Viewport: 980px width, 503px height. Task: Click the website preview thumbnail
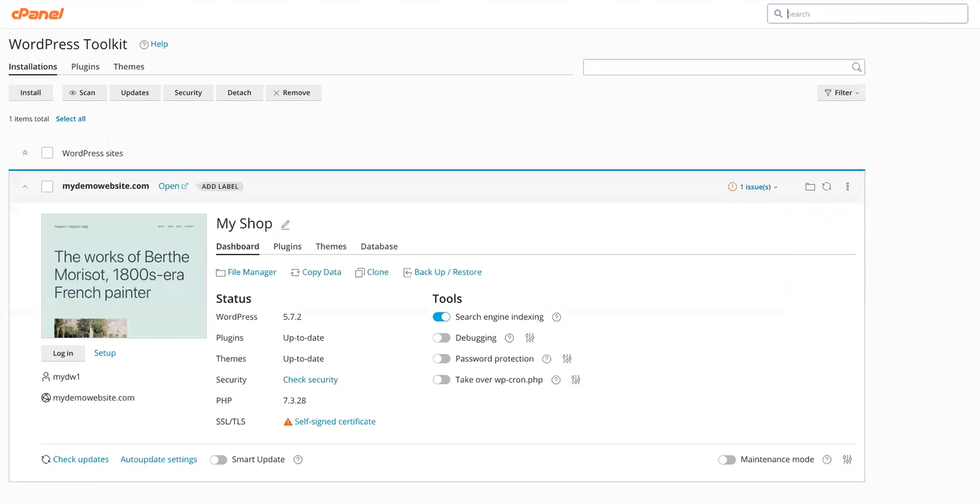[124, 276]
